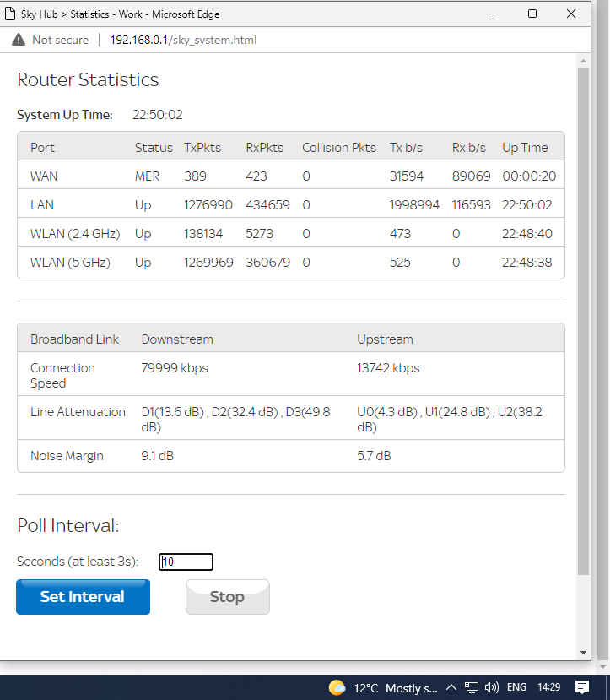Click the scrollbar up arrow
This screenshot has height=700, width=610.
click(x=583, y=61)
